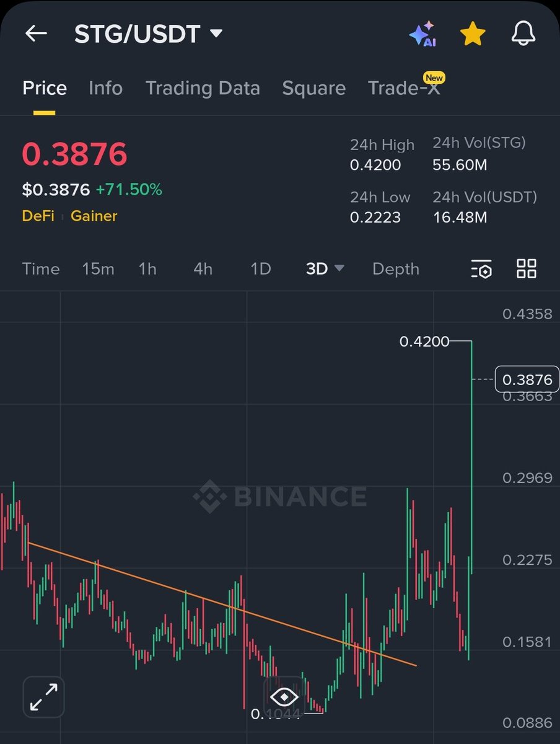The image size is (560, 744).
Task: Open the Trade-X tab
Action: click(404, 88)
